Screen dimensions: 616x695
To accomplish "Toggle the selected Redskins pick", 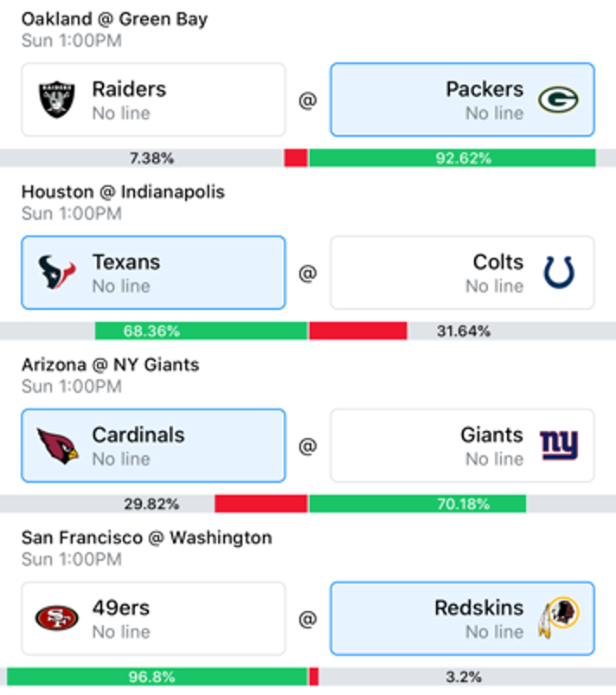I will (462, 618).
